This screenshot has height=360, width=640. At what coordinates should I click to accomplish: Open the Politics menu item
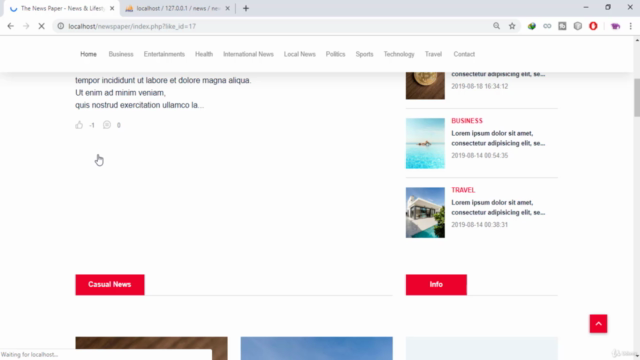point(335,54)
